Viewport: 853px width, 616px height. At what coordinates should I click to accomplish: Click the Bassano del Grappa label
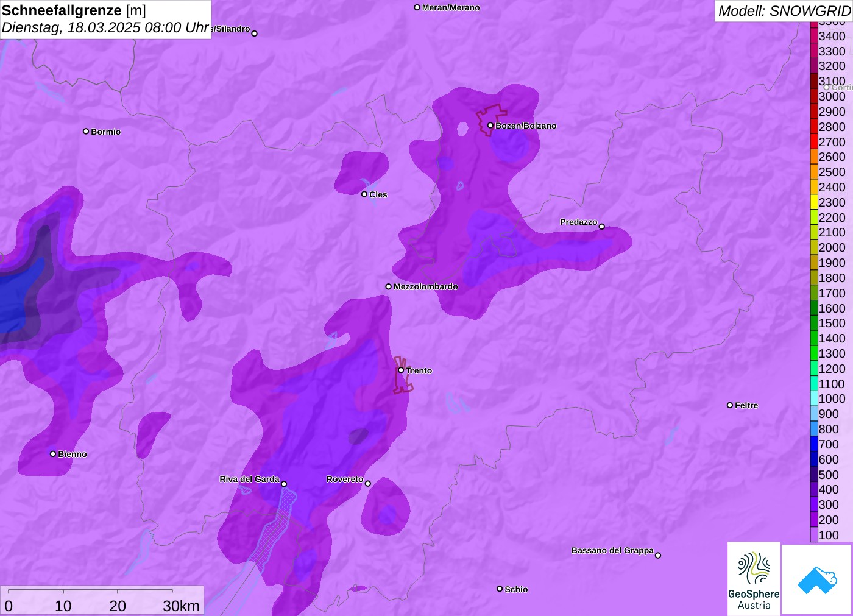612,550
